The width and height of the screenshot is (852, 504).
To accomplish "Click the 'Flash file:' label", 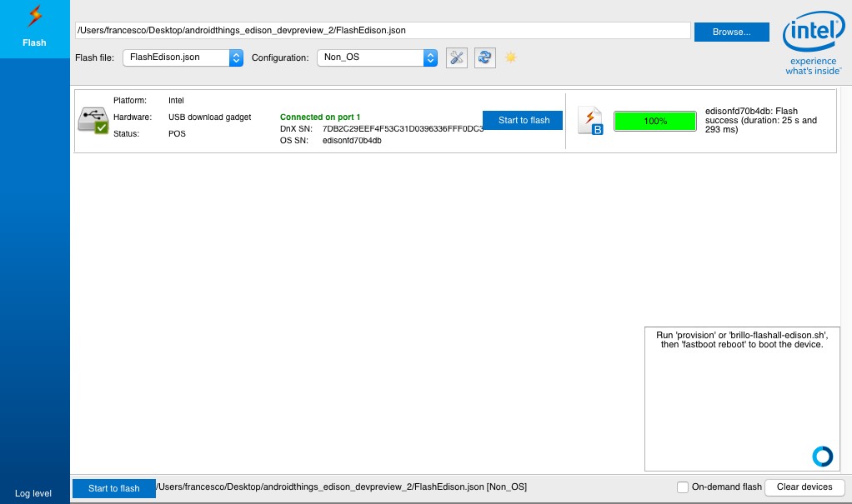I will pos(94,57).
